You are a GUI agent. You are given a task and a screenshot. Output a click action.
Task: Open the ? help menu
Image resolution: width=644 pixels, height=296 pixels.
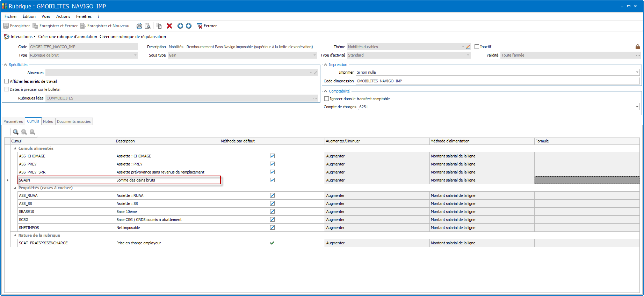pos(99,16)
